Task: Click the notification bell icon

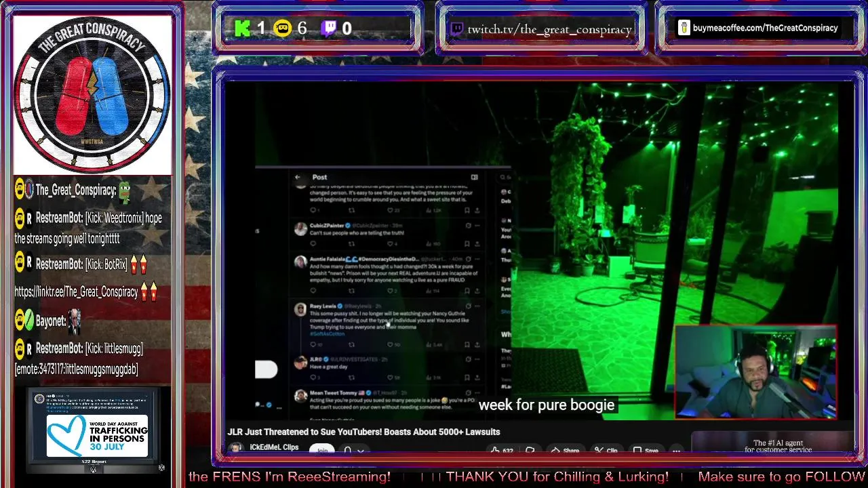Action: pyautogui.click(x=348, y=451)
